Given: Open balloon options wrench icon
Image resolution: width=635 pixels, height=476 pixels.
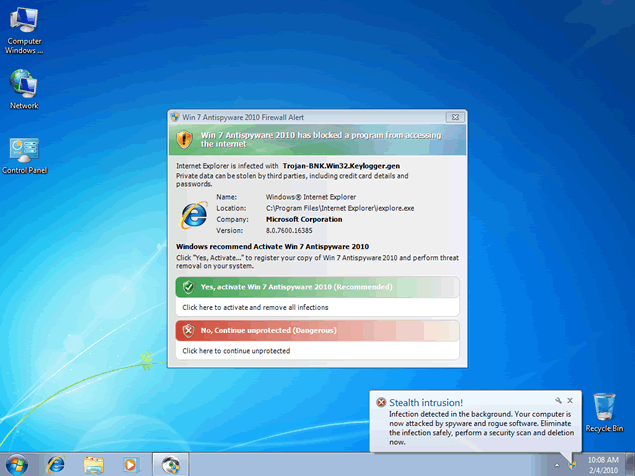Looking at the screenshot, I should 558,400.
